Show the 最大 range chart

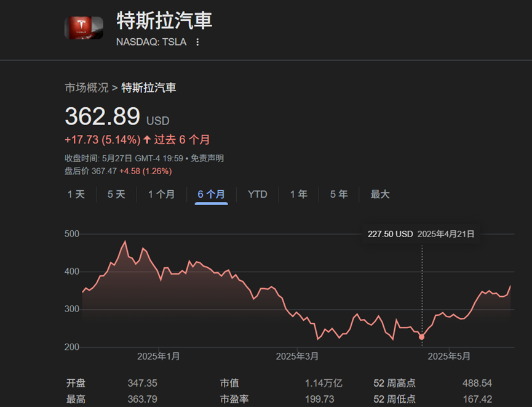coord(380,195)
